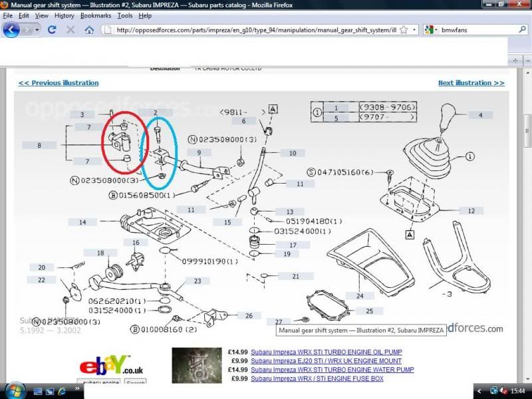
Task: Click the page icon beside the URL
Action: (x=108, y=30)
